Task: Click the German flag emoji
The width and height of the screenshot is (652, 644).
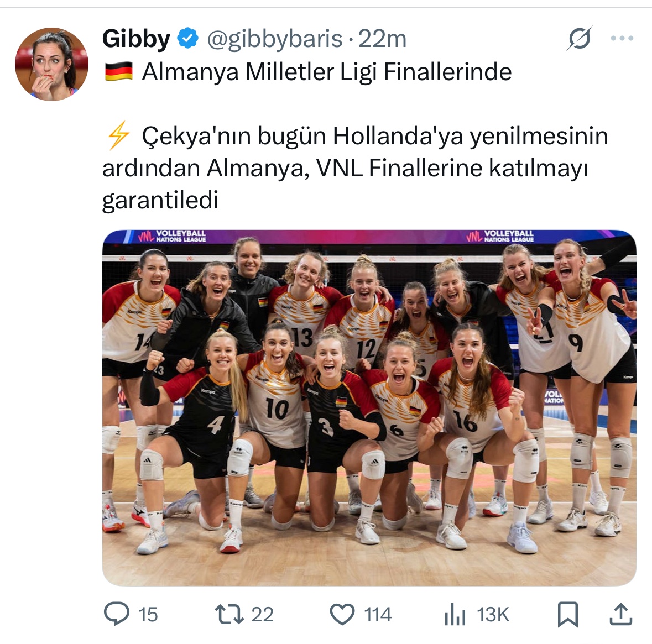Action: point(118,71)
